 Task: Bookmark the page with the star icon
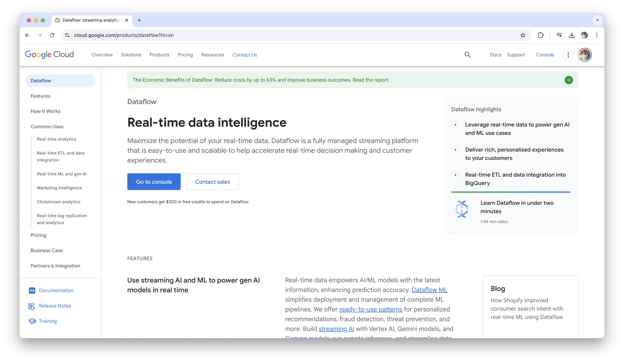(x=523, y=35)
